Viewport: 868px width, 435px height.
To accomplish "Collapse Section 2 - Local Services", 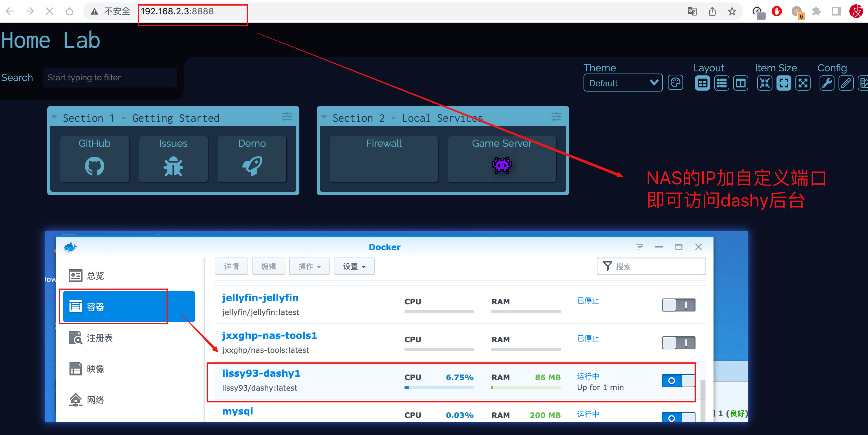I will 324,117.
